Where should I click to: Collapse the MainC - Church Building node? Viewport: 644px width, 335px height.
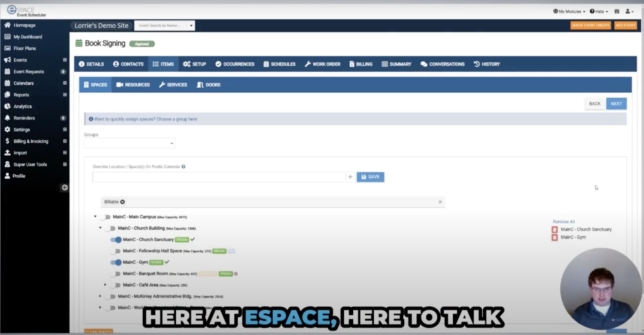point(100,228)
